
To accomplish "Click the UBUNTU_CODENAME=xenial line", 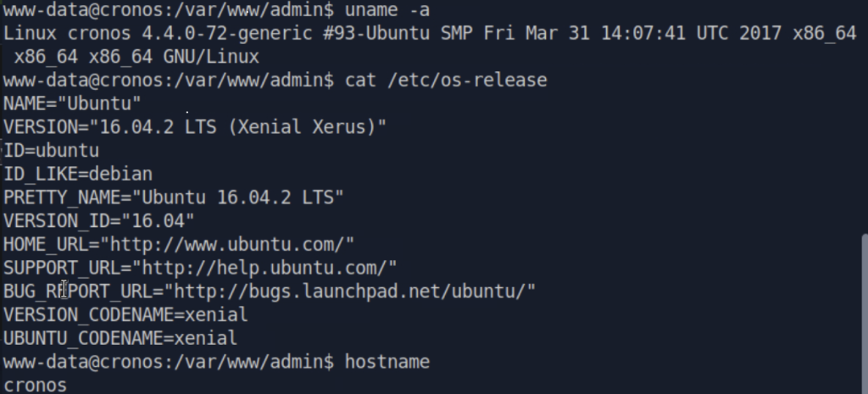I will tap(120, 338).
